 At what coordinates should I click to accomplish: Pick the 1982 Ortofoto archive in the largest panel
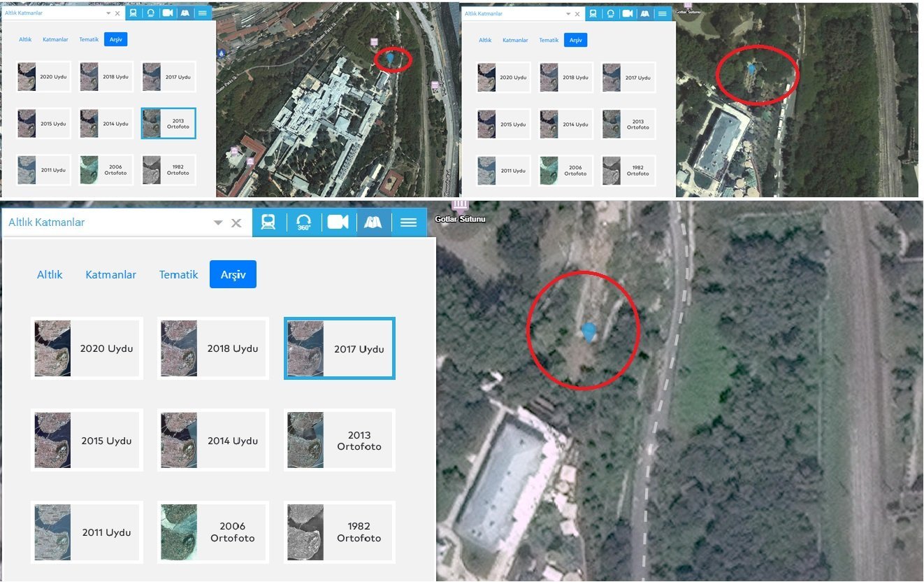point(340,532)
